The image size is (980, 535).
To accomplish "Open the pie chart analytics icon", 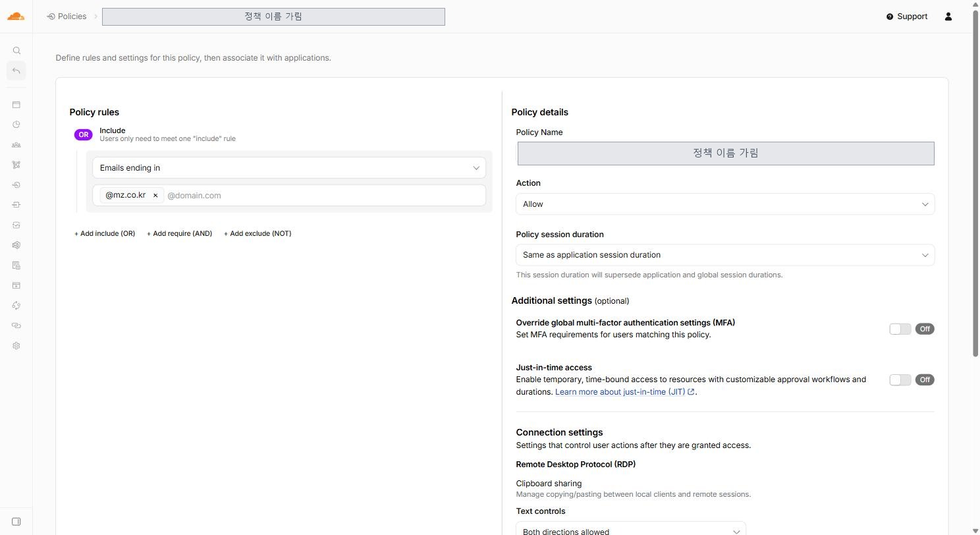I will [x=16, y=125].
